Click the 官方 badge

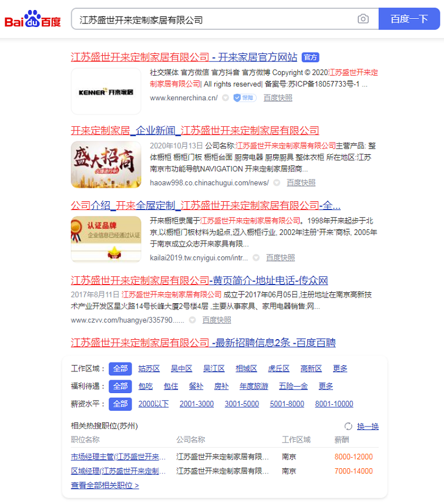coord(310,57)
